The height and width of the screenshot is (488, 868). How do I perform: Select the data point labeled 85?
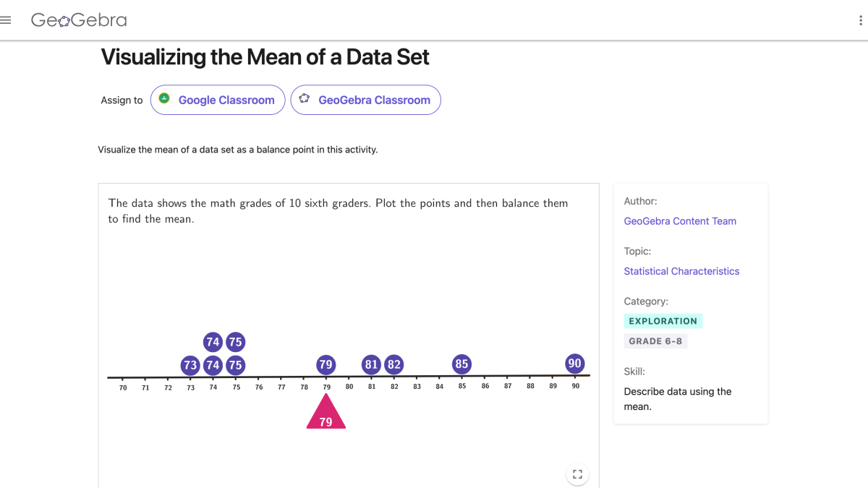pos(461,364)
